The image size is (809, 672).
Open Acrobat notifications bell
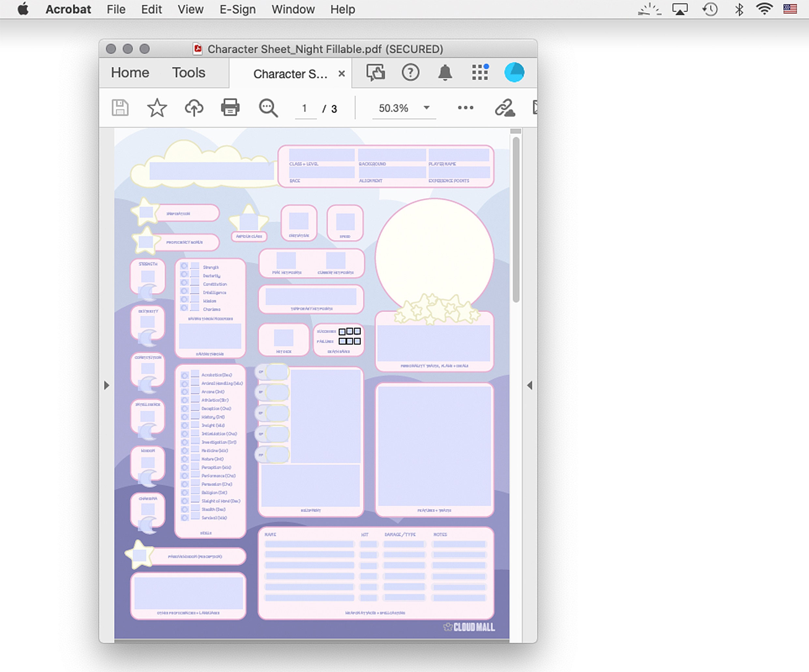click(x=446, y=72)
